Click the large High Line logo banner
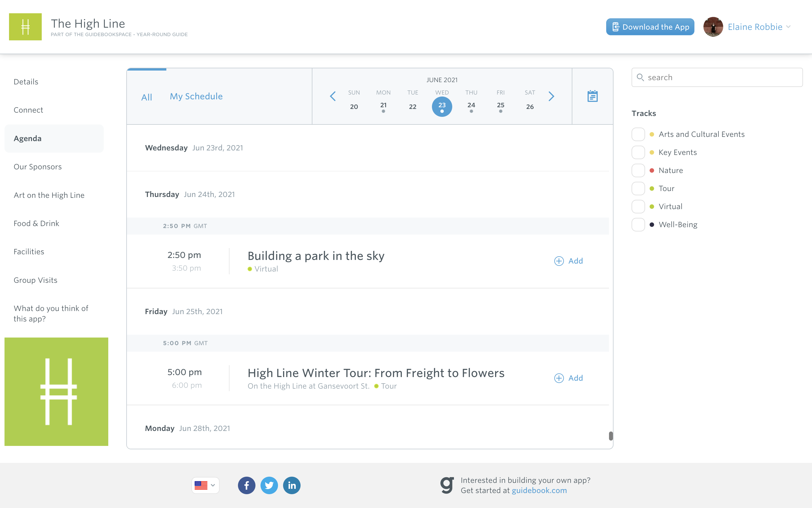The height and width of the screenshot is (508, 812). click(56, 391)
